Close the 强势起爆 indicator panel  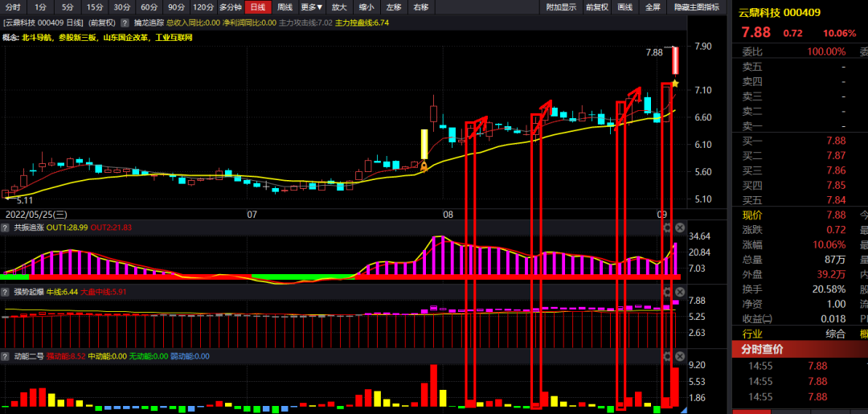coord(679,291)
